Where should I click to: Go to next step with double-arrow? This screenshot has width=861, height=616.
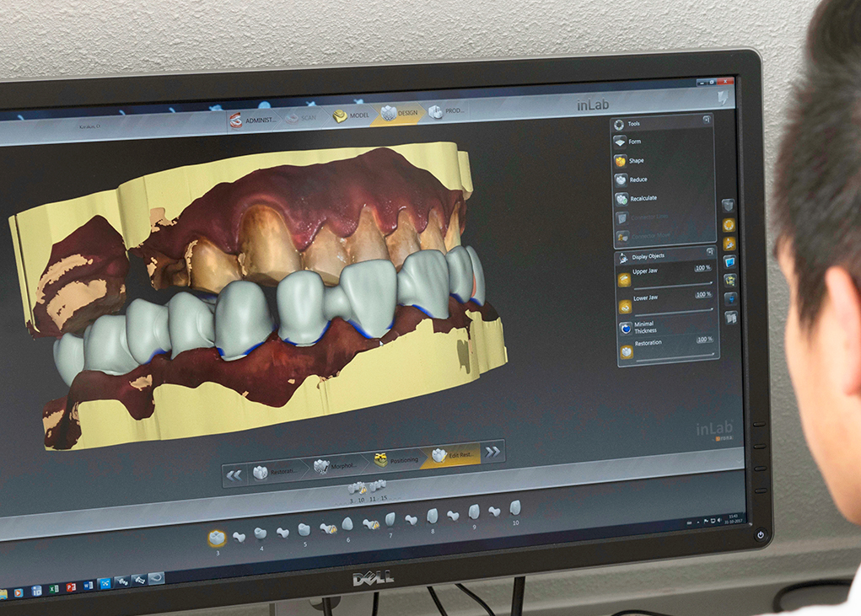[x=492, y=452]
